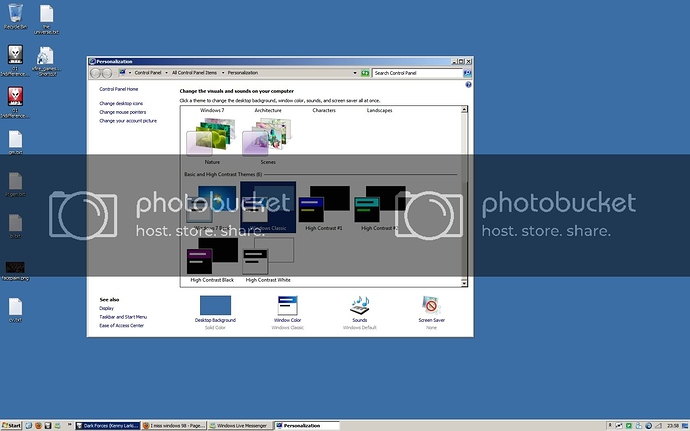Open 'Change your account picture' link
Image resolution: width=690 pixels, height=431 pixels.
pyautogui.click(x=128, y=121)
